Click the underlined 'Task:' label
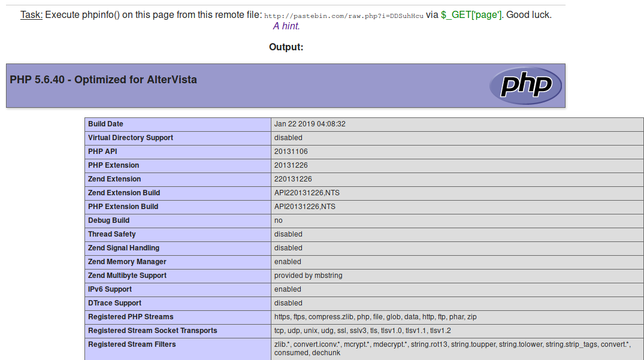 point(32,15)
